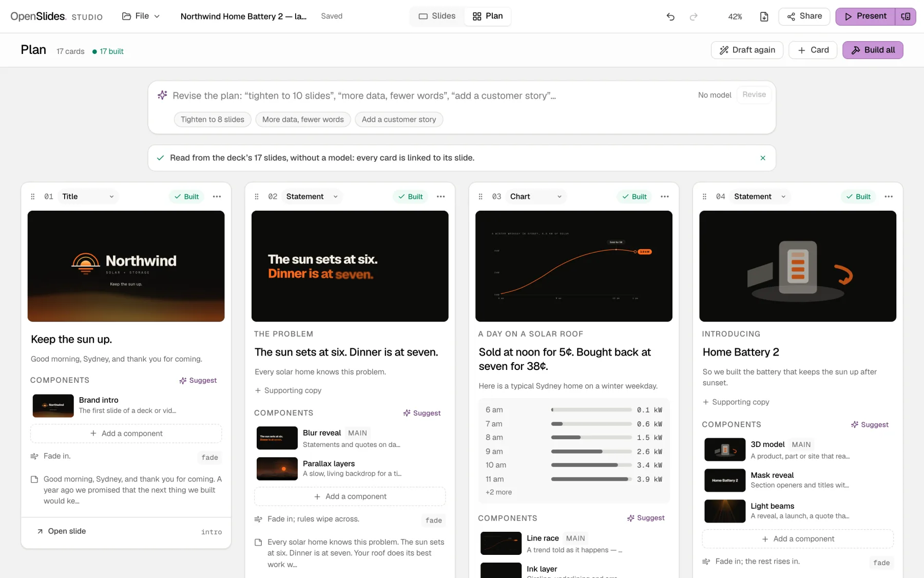Toggle the Built status on card 02

(x=410, y=196)
